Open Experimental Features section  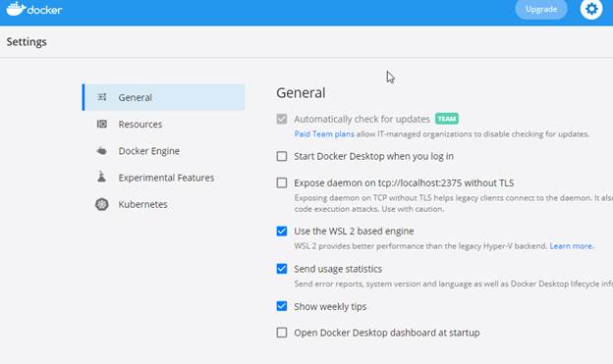tap(164, 178)
